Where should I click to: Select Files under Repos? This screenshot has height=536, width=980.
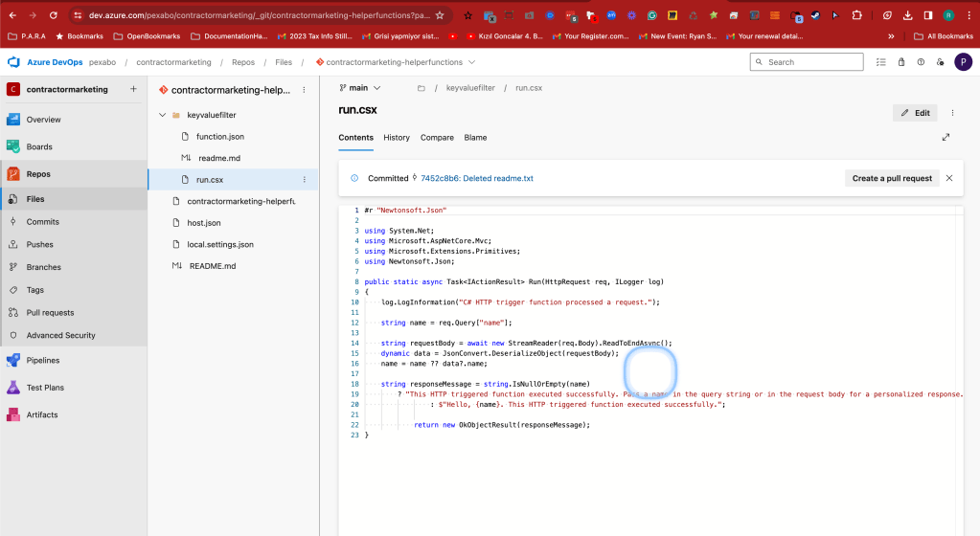point(35,199)
